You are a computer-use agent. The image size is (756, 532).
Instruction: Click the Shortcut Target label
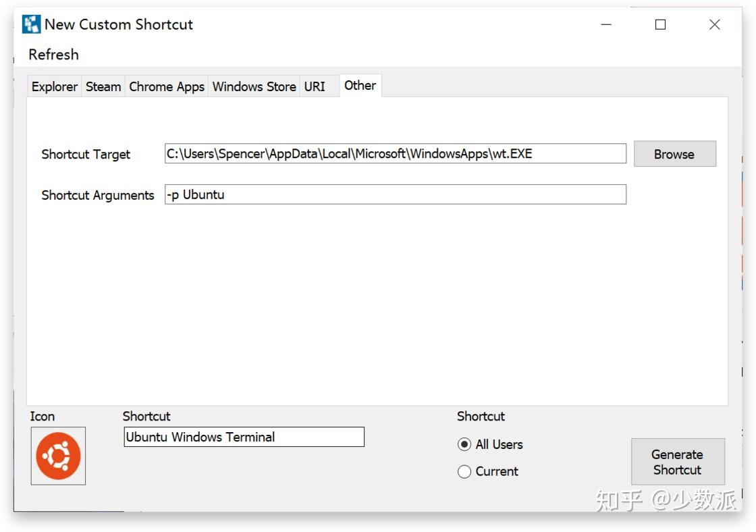(x=86, y=155)
